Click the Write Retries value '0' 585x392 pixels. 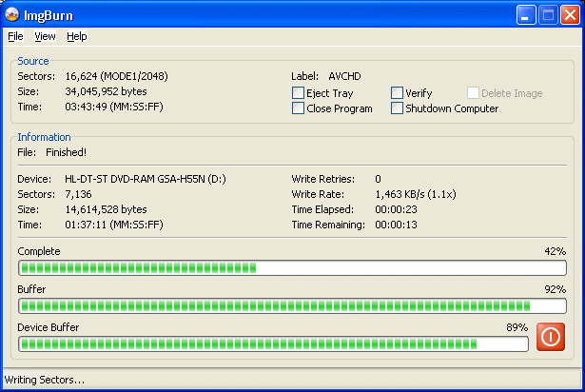378,179
